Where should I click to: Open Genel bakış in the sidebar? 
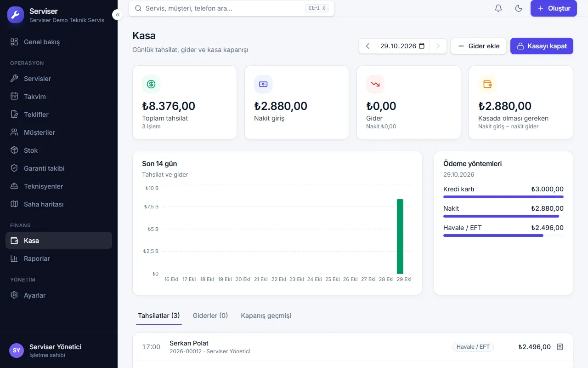point(59,42)
